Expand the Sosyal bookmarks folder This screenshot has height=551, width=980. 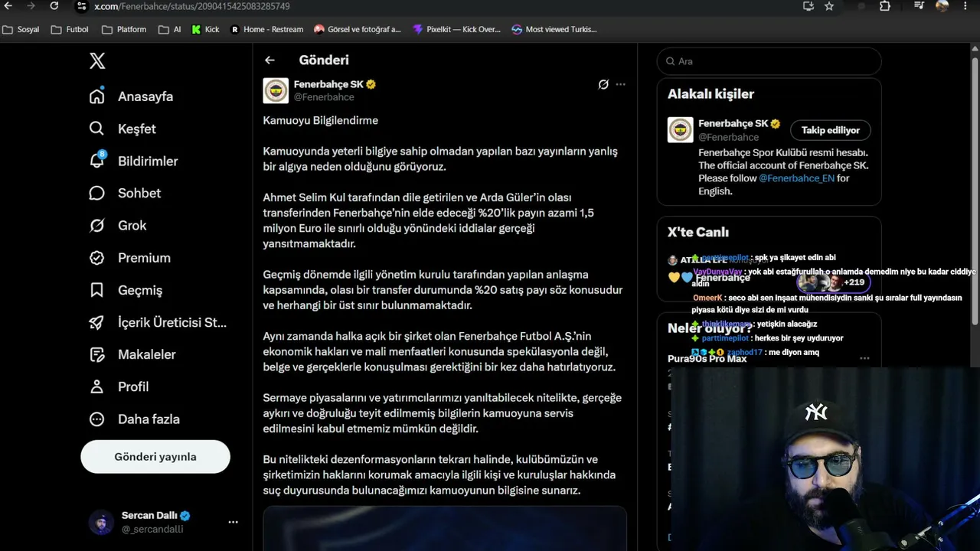21,30
